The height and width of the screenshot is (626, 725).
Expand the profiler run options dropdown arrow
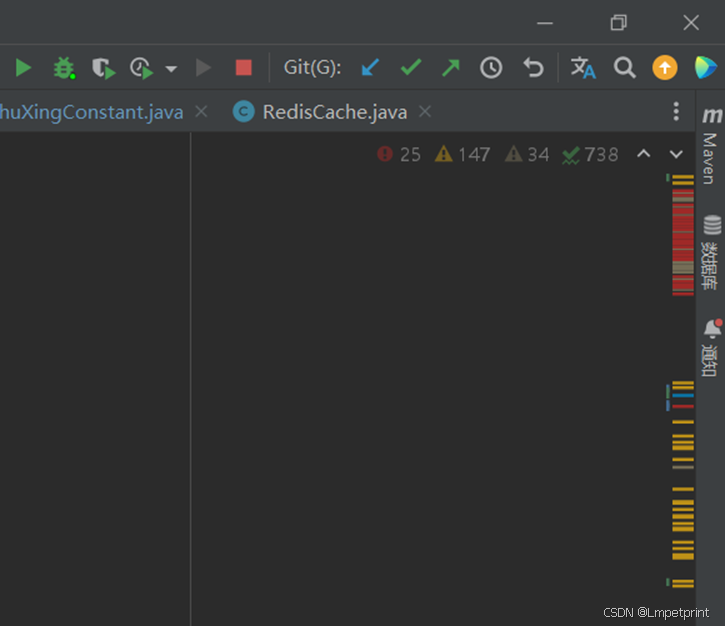(171, 69)
